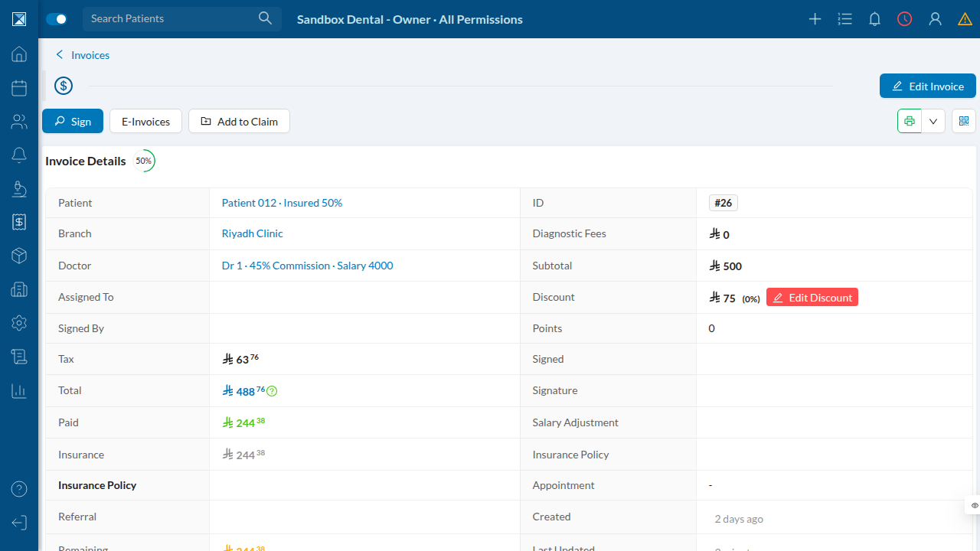The image size is (980, 551).
Task: Open Patient 012 · Insured 50% link
Action: (x=282, y=203)
